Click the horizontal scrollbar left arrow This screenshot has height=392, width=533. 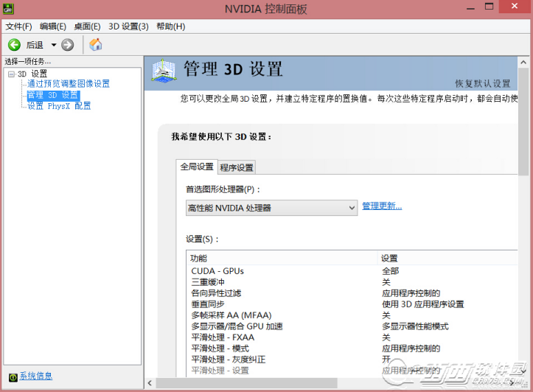(150, 383)
